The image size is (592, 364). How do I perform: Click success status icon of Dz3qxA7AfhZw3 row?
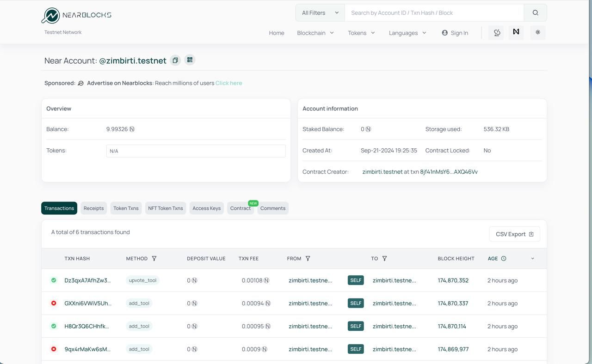[x=54, y=280]
